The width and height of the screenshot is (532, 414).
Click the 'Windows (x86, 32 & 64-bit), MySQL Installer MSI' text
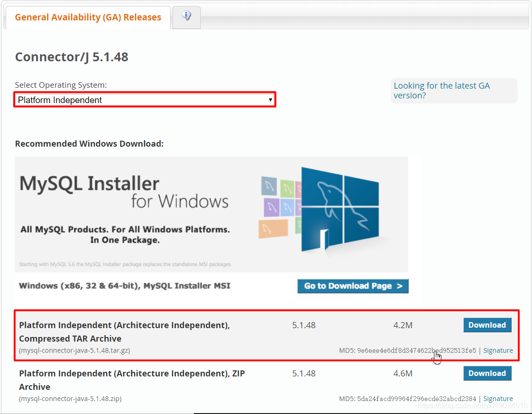tap(125, 286)
